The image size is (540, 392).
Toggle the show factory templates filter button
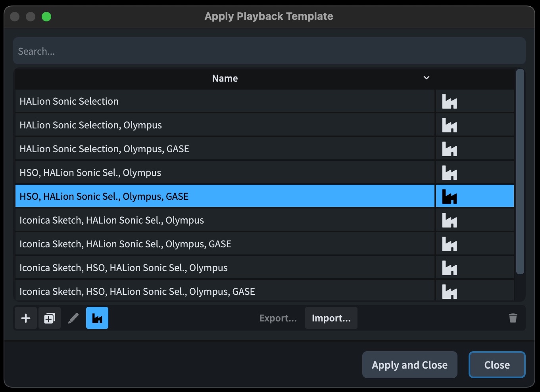pyautogui.click(x=97, y=318)
